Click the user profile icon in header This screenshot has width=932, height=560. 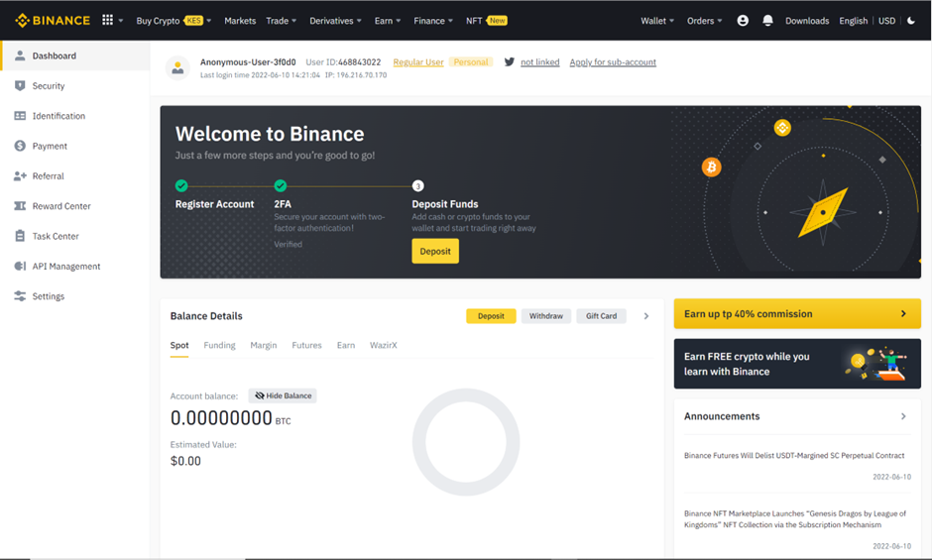743,21
